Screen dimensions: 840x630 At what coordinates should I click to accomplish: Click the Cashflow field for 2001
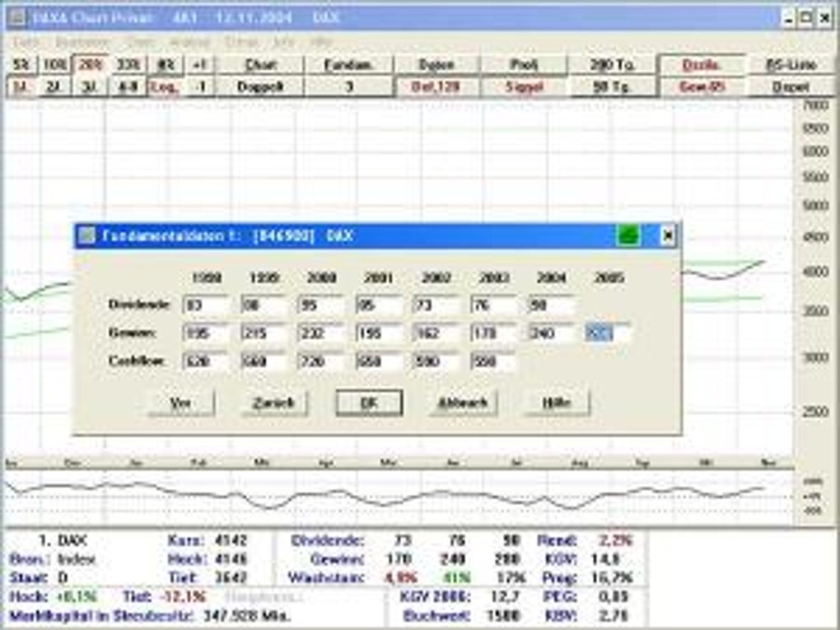point(379,362)
